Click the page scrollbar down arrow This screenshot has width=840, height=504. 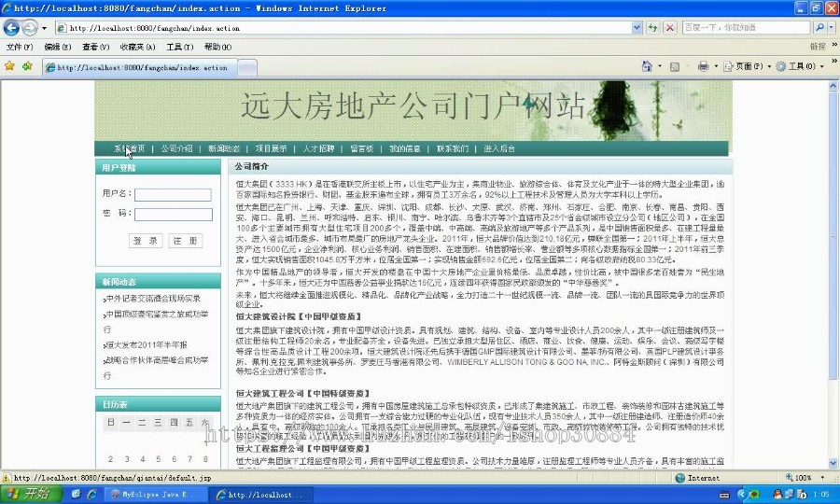(x=833, y=463)
